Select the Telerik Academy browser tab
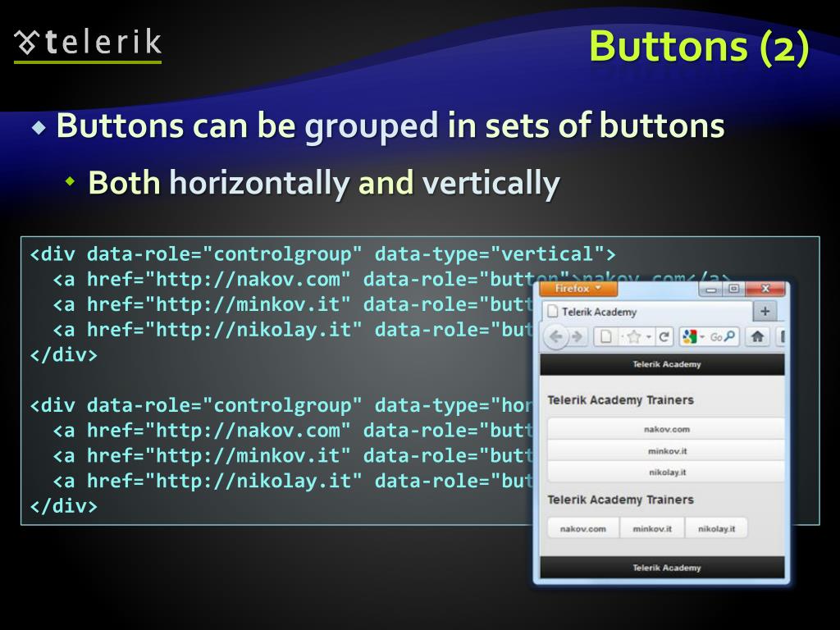Image resolution: width=840 pixels, height=630 pixels. click(648, 312)
